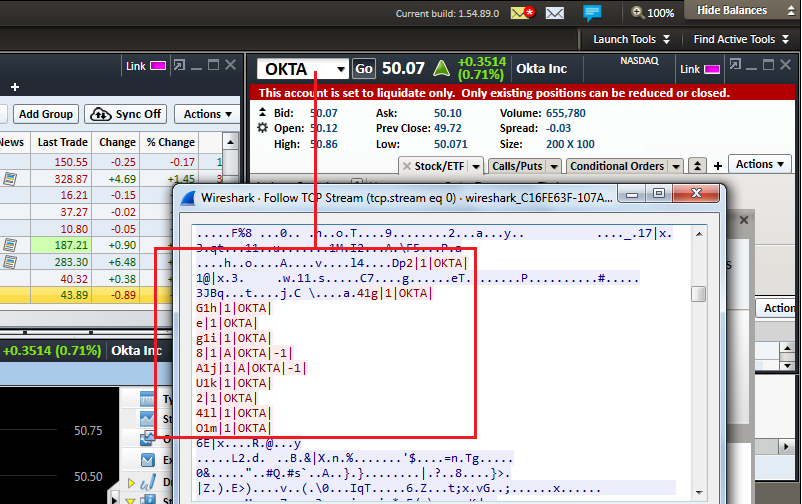
Task: Close the small panel behind Wireshark window
Action: pos(744,220)
